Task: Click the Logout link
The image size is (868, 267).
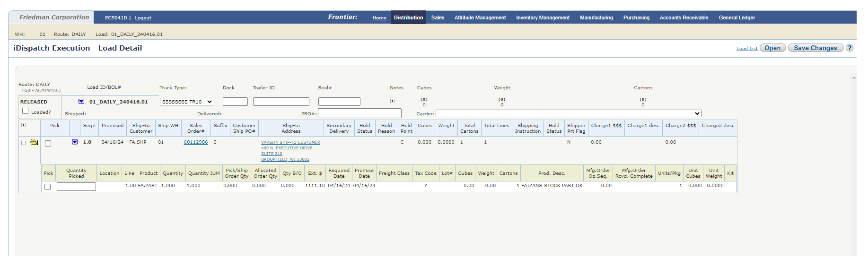Action: [143, 18]
